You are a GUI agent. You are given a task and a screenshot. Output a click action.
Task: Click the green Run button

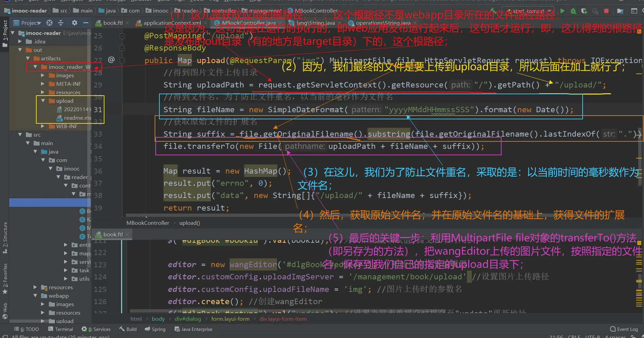563,11
